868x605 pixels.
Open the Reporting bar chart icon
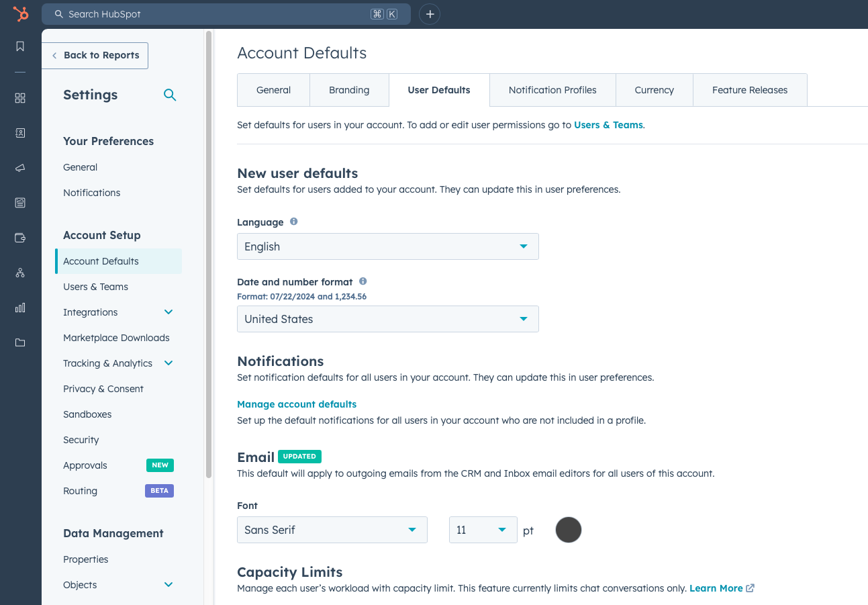(x=20, y=308)
